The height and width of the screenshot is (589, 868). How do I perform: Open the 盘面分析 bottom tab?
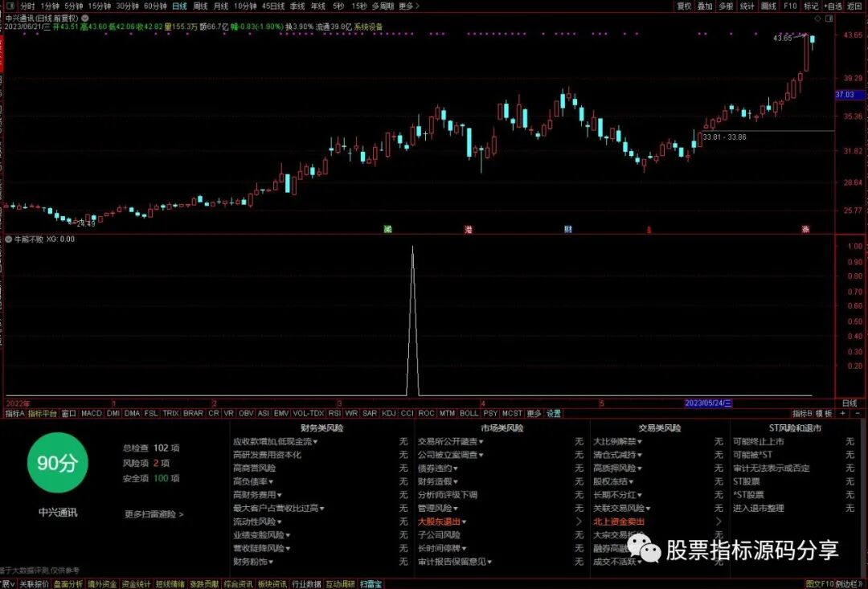(68, 584)
